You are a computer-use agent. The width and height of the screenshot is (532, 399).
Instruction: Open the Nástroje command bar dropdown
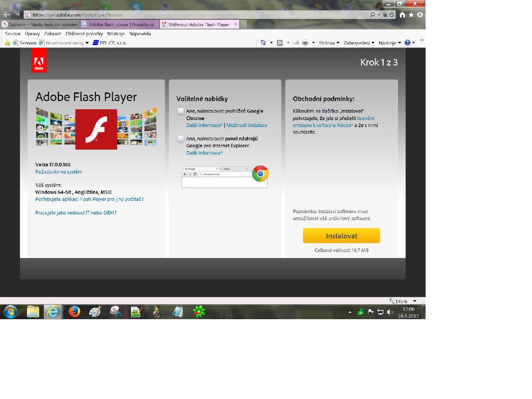pos(390,43)
